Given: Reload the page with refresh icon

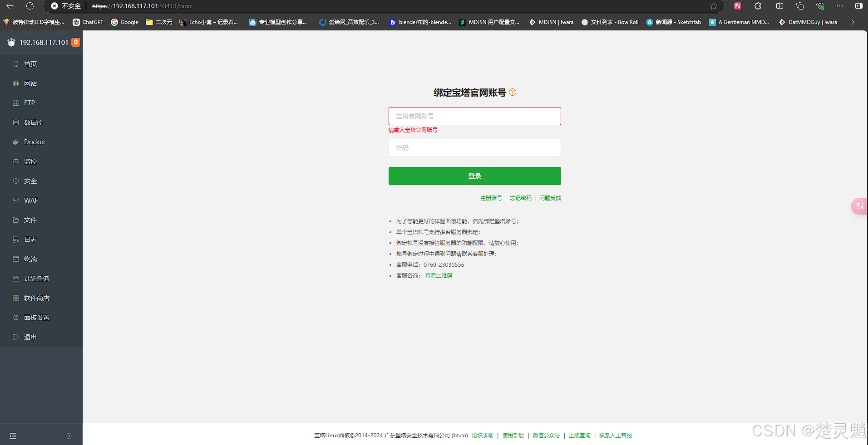Looking at the screenshot, I should pyautogui.click(x=30, y=6).
